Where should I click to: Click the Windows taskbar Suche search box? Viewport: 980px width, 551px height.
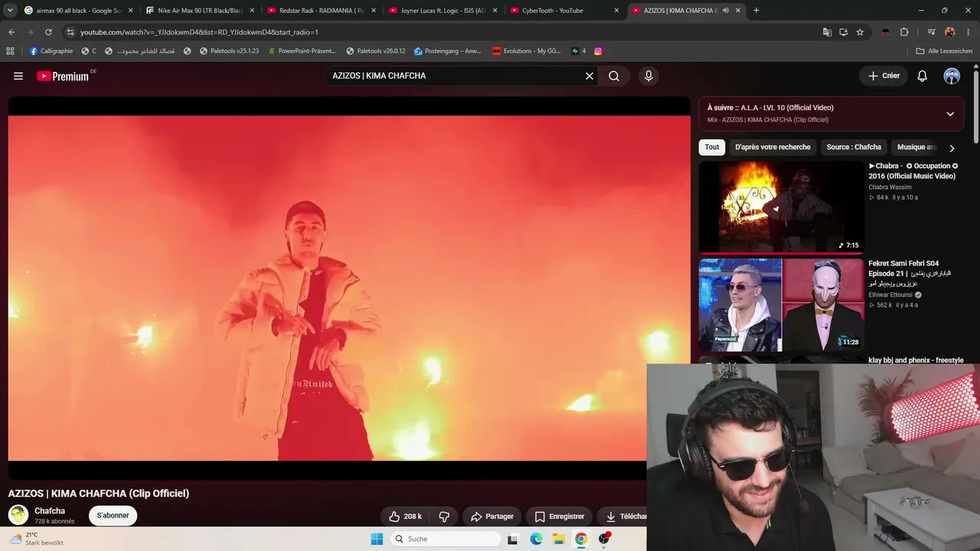coord(446,539)
